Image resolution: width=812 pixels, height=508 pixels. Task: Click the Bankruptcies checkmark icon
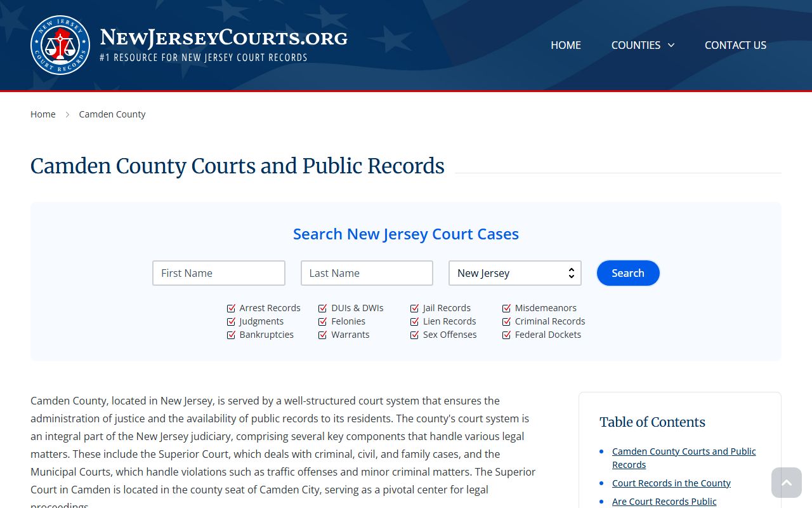[231, 335]
